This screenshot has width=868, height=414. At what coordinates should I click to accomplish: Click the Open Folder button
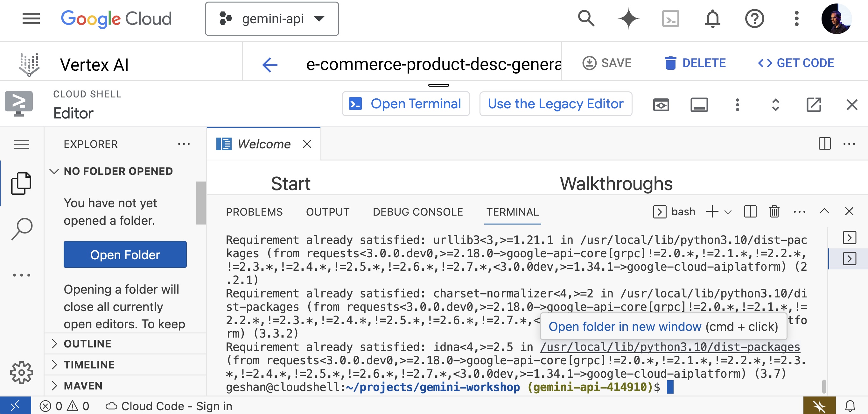(x=125, y=254)
